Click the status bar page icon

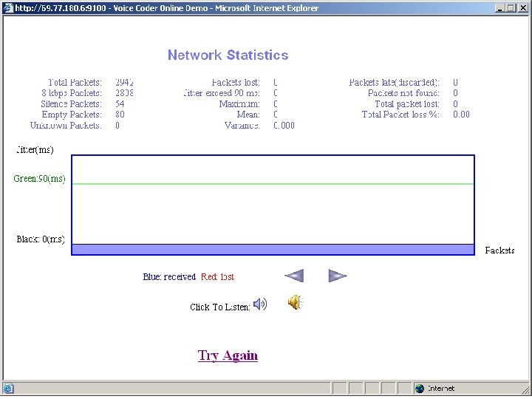(8, 388)
